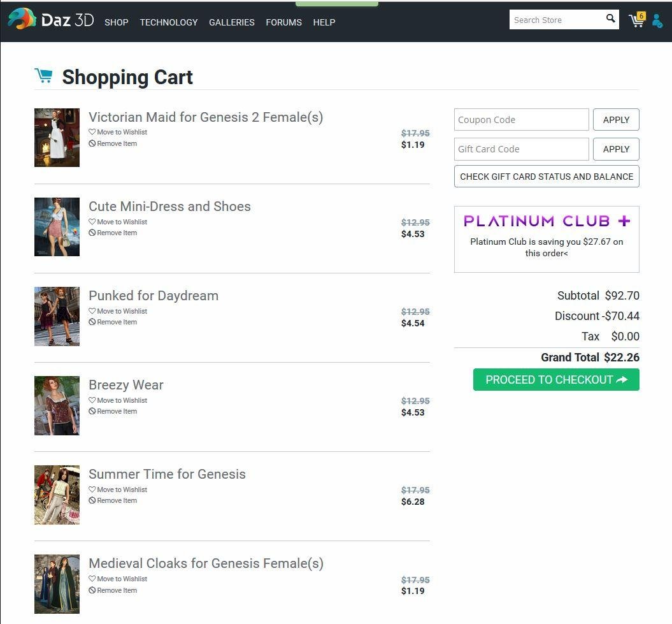Click heart icon for Victorian Maid wishlist
The image size is (672, 624).
[x=92, y=132]
